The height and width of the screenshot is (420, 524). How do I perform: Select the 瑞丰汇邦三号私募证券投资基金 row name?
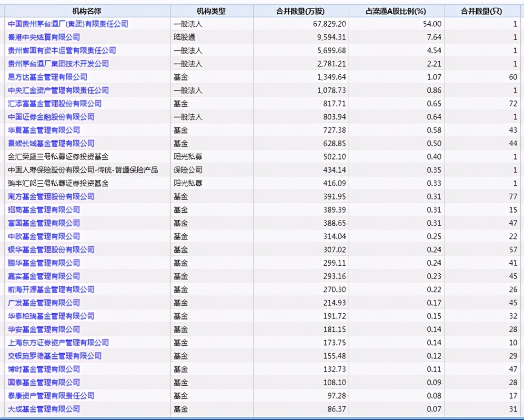pos(58,183)
